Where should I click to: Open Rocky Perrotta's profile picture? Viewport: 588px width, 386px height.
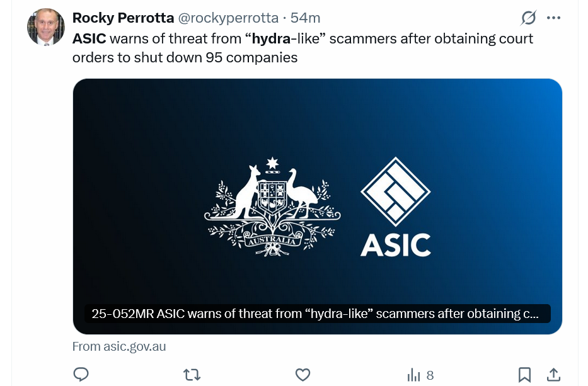(x=45, y=27)
